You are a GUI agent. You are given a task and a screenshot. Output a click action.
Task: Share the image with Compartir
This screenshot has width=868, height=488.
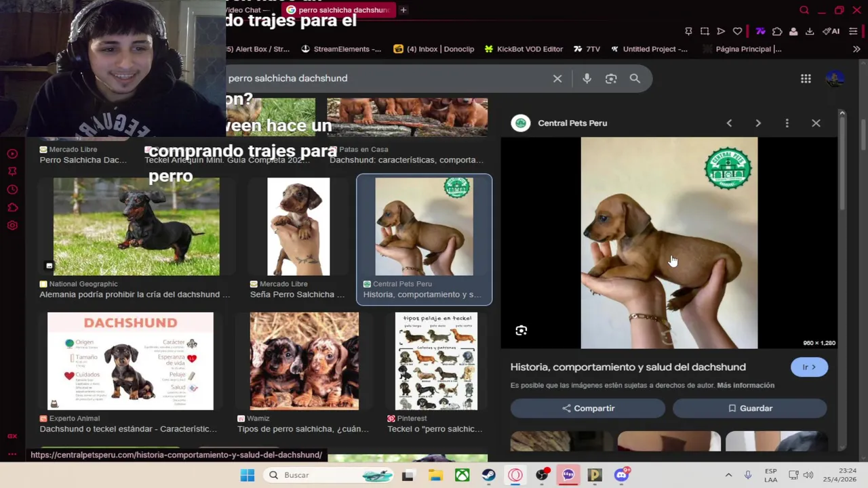pyautogui.click(x=587, y=409)
